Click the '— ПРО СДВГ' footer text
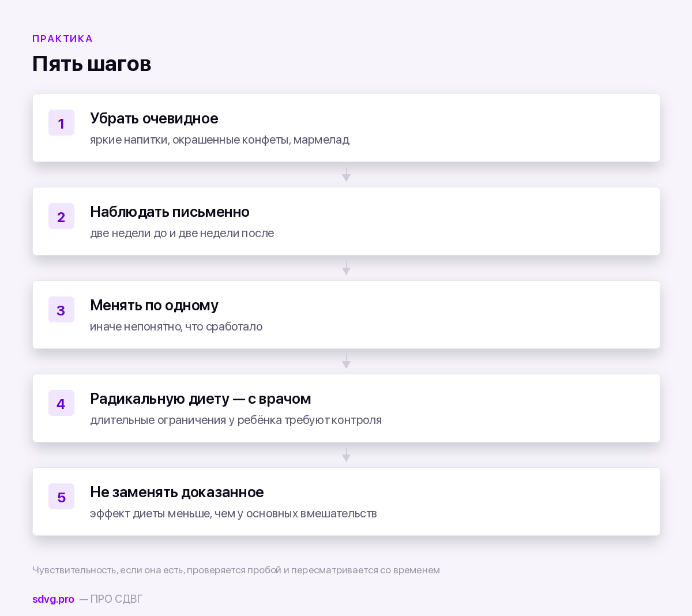 click(x=111, y=599)
